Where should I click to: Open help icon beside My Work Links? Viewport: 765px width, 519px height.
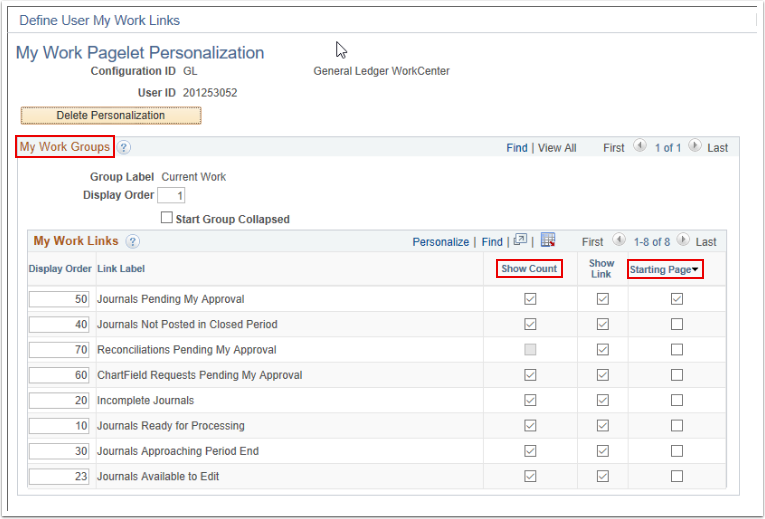132,241
